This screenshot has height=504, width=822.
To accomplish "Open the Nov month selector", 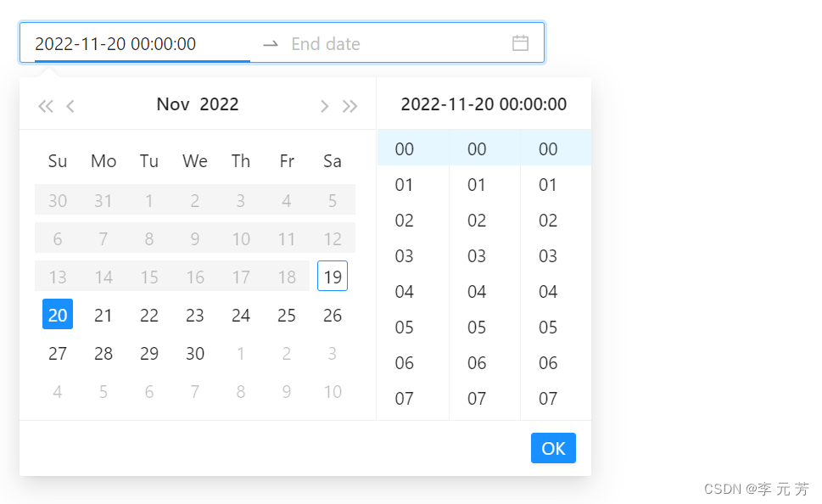I will [x=173, y=104].
